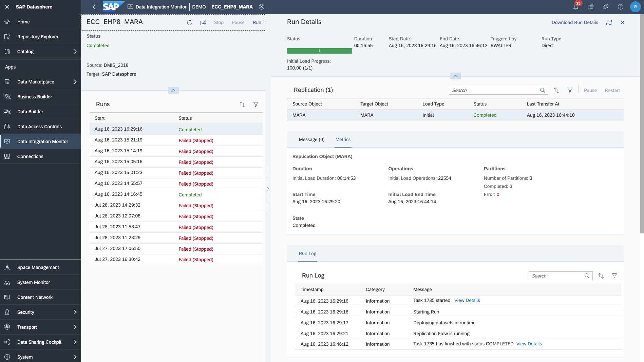The image size is (644, 362).
Task: Sort the Replication table
Action: pyautogui.click(x=556, y=90)
